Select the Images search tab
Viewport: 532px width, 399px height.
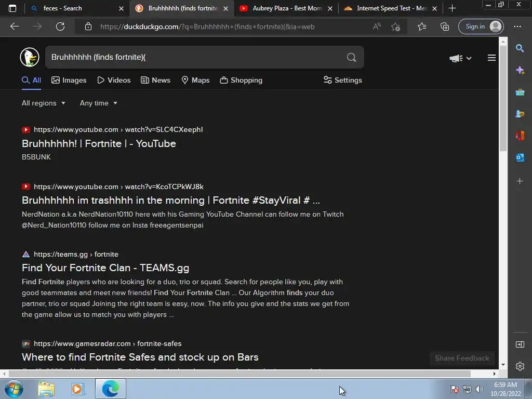pos(69,80)
